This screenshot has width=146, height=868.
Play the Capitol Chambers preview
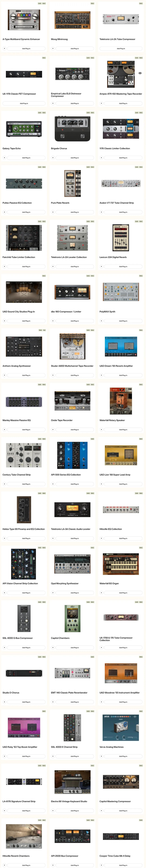[53, 648]
